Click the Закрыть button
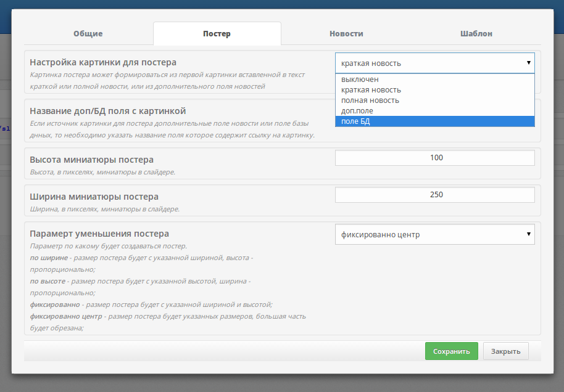Screen dimensions: 564x392 click(x=505, y=351)
